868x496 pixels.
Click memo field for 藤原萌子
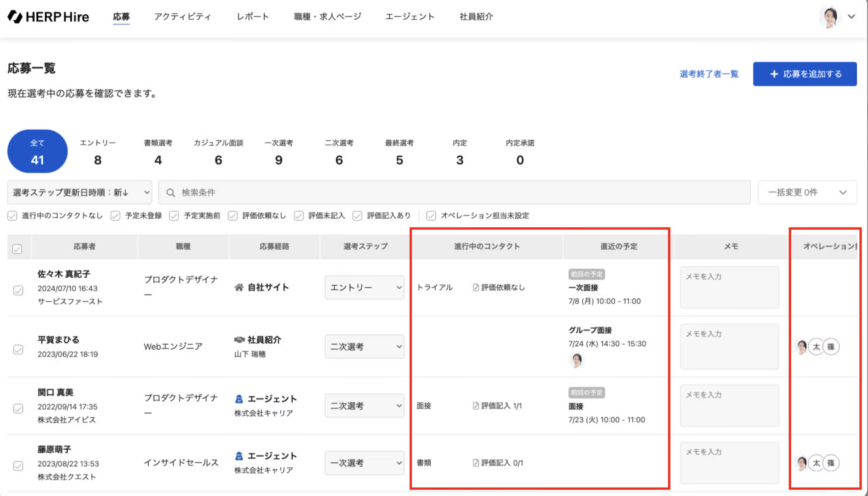[x=729, y=463]
